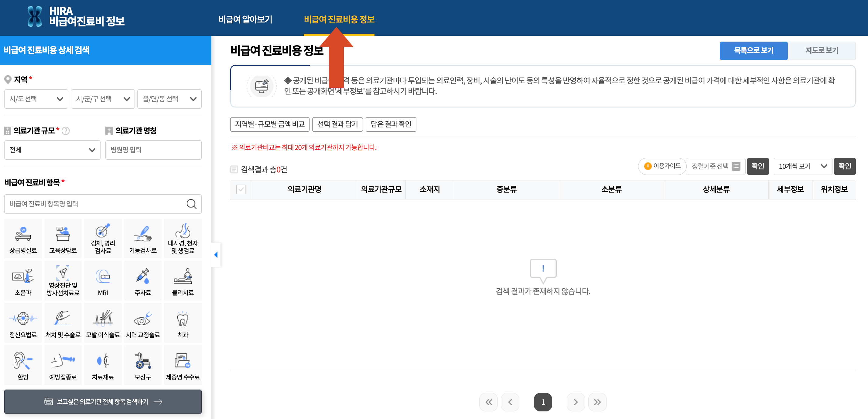
Task: Choose the 예방접종료 category icon
Action: pyautogui.click(x=63, y=364)
